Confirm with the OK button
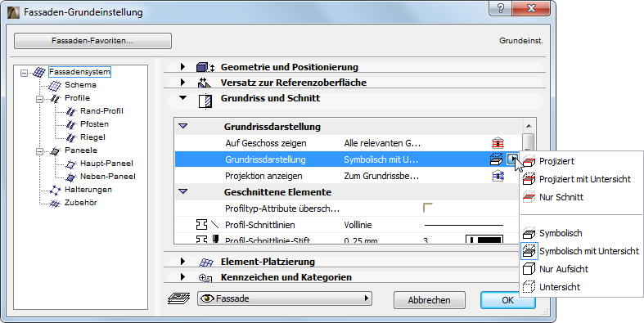Viewport: 644px width, 323px height. coord(507,300)
